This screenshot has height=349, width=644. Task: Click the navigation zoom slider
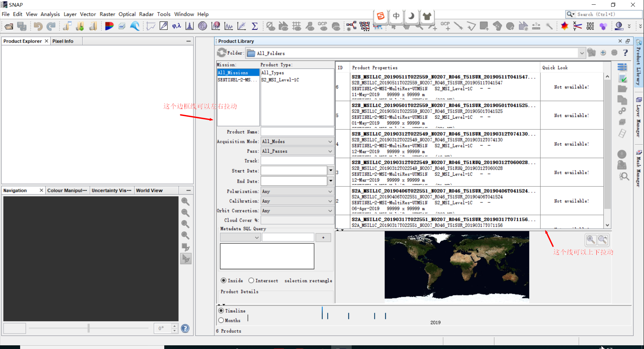89,328
